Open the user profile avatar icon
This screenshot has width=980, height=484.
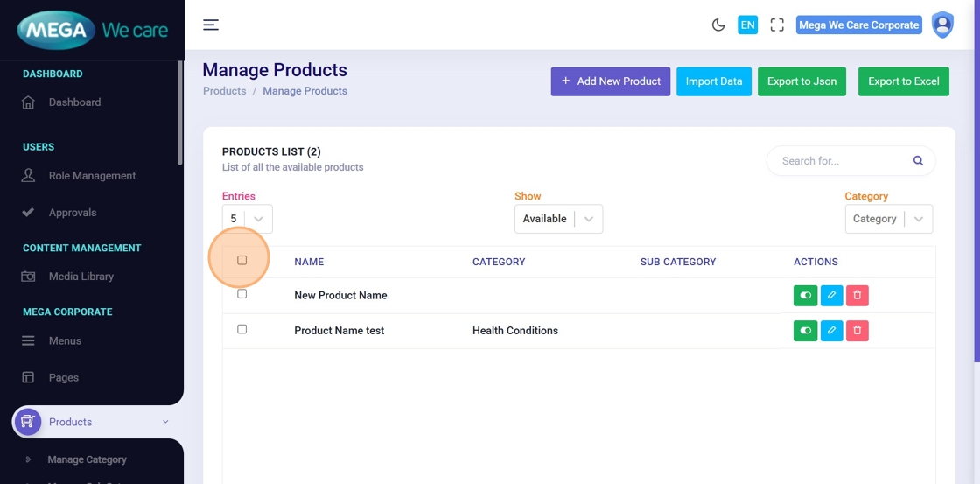pos(942,25)
